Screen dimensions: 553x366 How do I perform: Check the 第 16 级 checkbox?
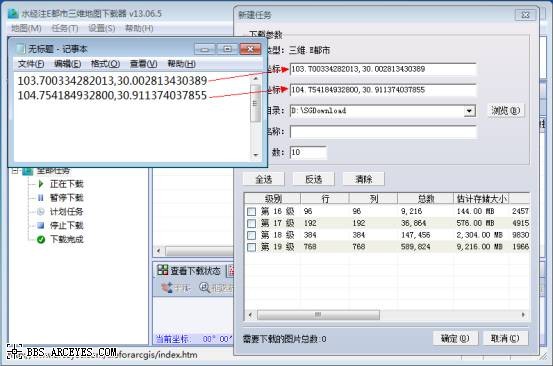[251, 212]
